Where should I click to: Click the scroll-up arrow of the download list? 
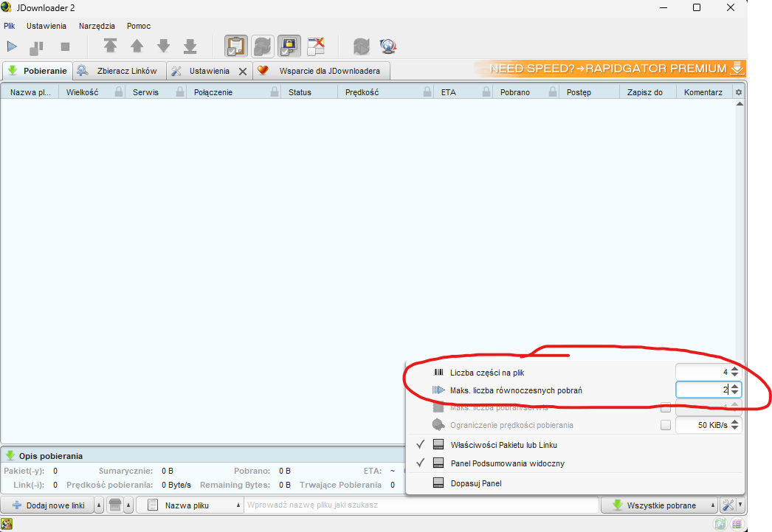[740, 104]
